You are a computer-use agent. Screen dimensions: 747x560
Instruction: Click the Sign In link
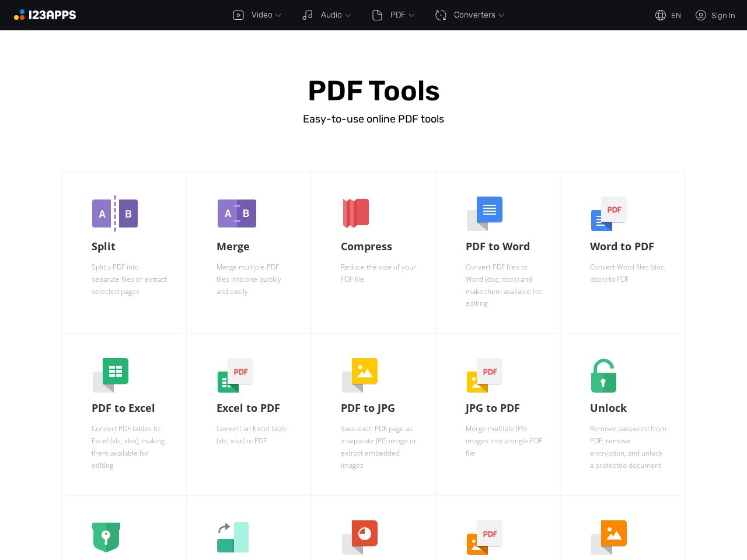tap(723, 16)
